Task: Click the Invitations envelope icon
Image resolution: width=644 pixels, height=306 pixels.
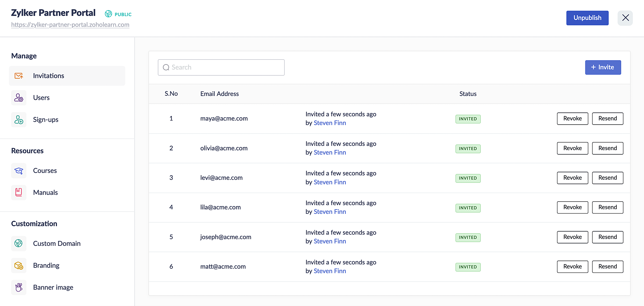Action: click(19, 76)
